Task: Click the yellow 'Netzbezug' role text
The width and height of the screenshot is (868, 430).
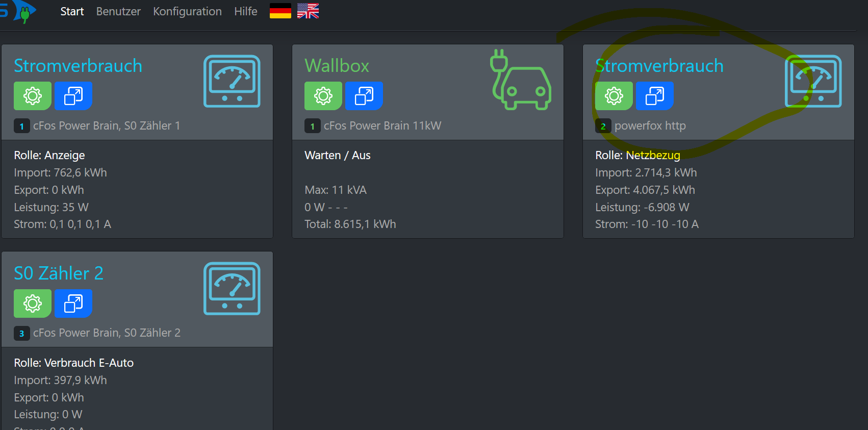Action: pos(653,155)
